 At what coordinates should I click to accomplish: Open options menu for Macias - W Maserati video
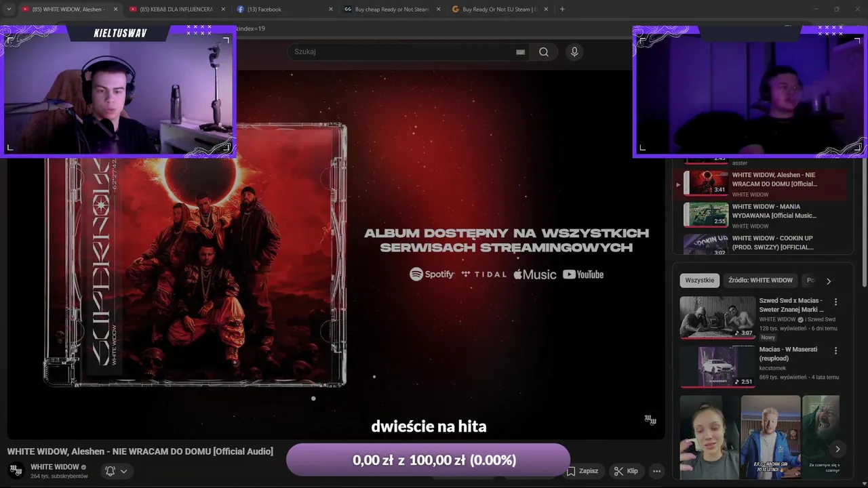(x=835, y=350)
